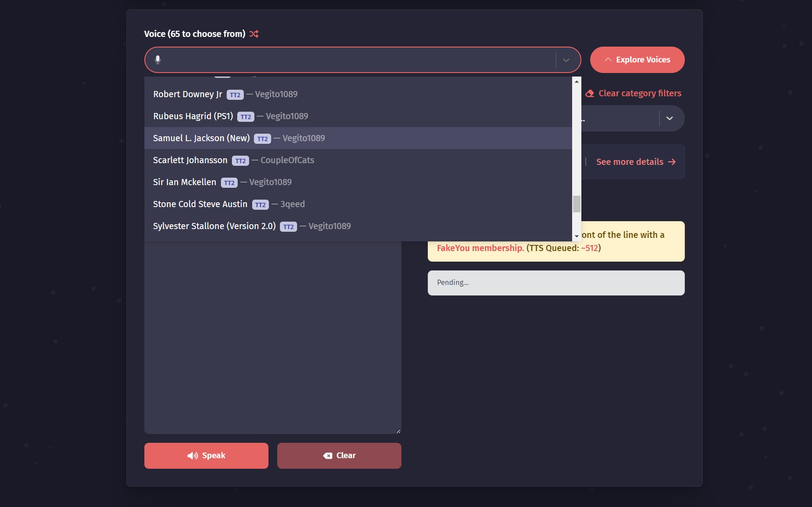Pick Scarlett Johansson voice option

[x=358, y=160]
